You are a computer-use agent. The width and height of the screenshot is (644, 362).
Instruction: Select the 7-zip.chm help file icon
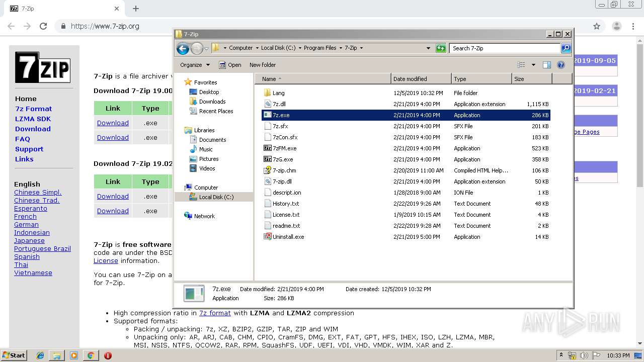click(267, 170)
